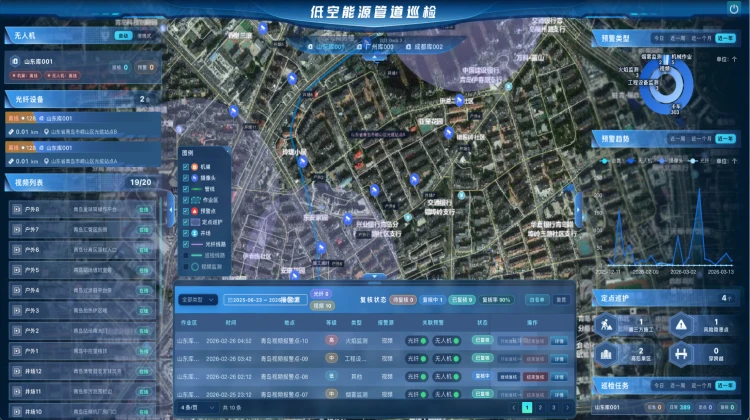750x420 pixels.
Task: Go to previous page of alerts
Action: [514, 408]
